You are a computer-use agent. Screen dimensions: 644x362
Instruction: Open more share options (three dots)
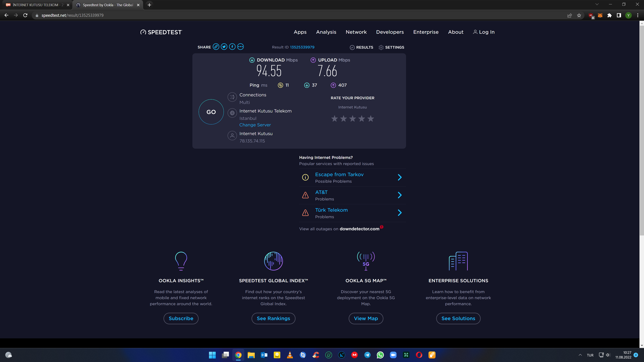(x=240, y=47)
